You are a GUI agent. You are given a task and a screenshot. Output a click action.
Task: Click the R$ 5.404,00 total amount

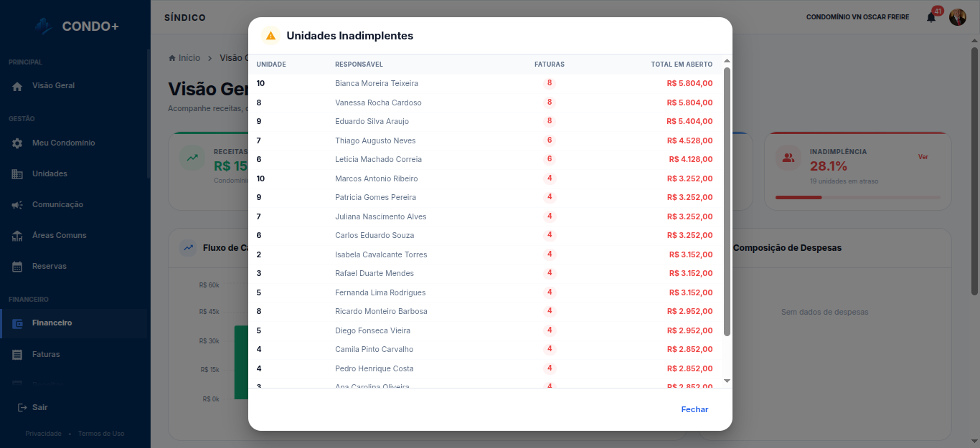click(x=689, y=122)
